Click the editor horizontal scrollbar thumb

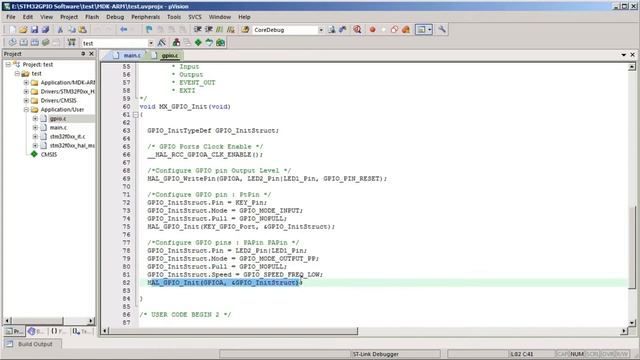pyautogui.click(x=233, y=331)
